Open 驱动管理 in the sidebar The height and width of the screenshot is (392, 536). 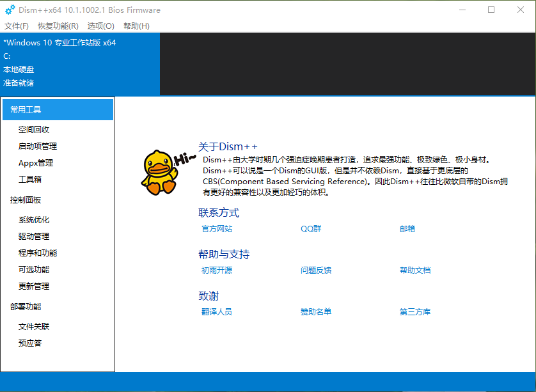tap(34, 236)
